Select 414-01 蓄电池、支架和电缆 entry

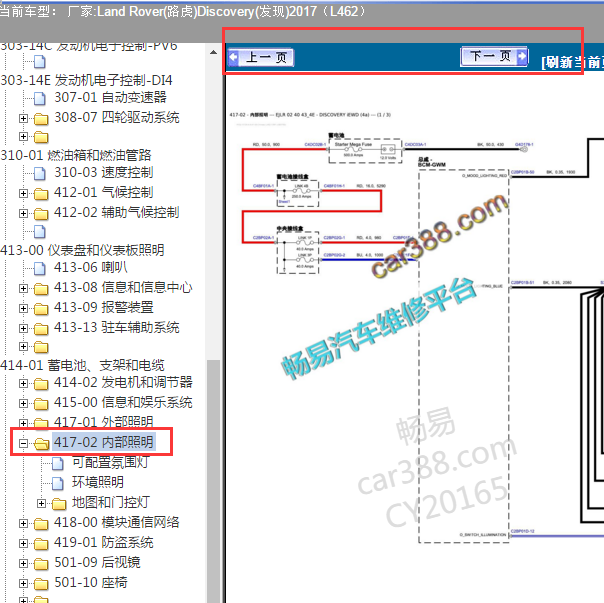point(82,365)
